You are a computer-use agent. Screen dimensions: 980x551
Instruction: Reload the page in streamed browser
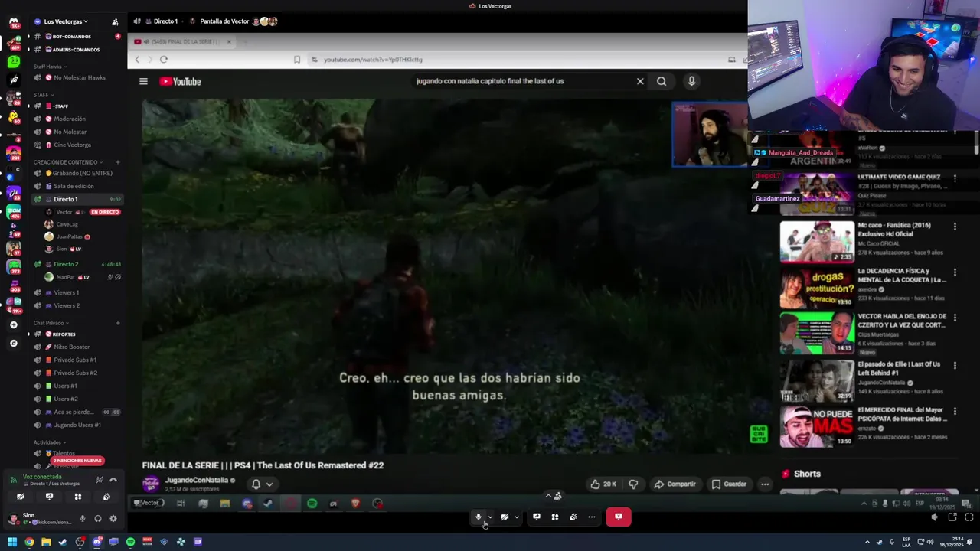pos(164,60)
